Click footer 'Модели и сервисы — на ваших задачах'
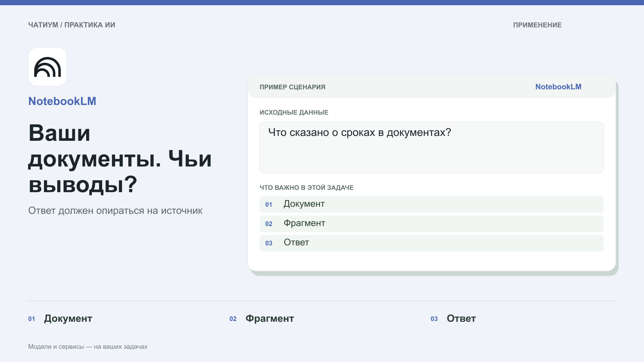This screenshot has height=362, width=644. tap(88, 347)
